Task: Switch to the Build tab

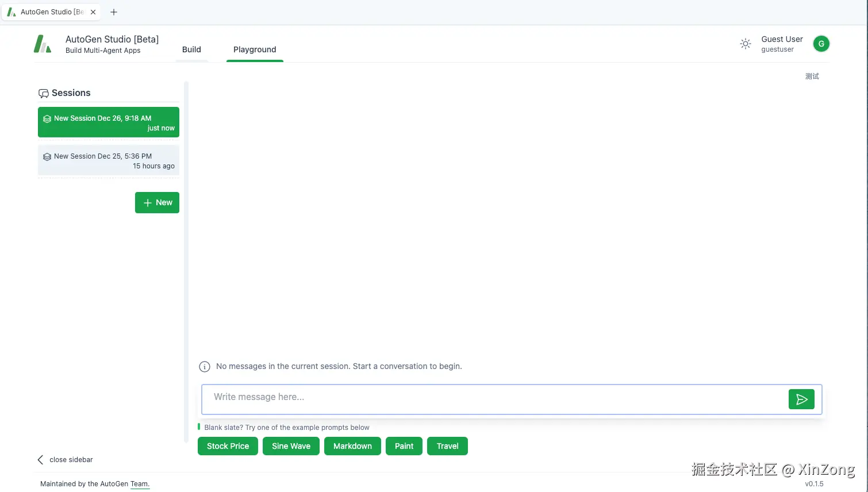Action: (191, 49)
